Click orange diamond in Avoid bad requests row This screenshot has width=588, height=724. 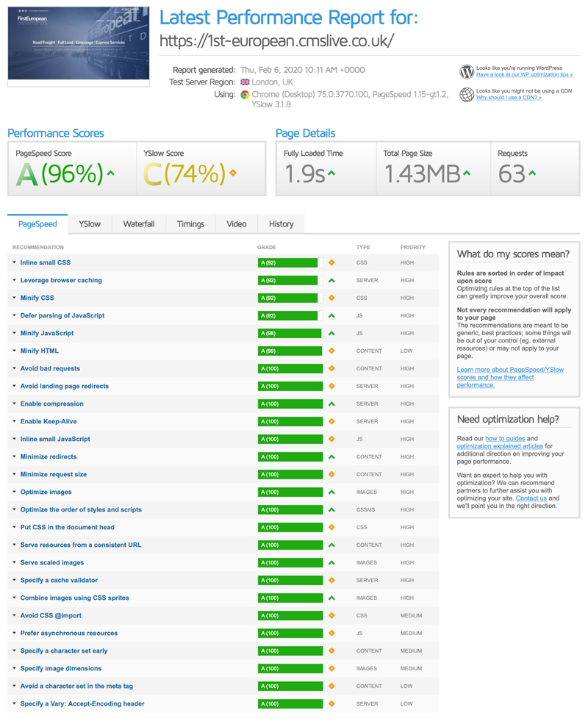[x=331, y=368]
